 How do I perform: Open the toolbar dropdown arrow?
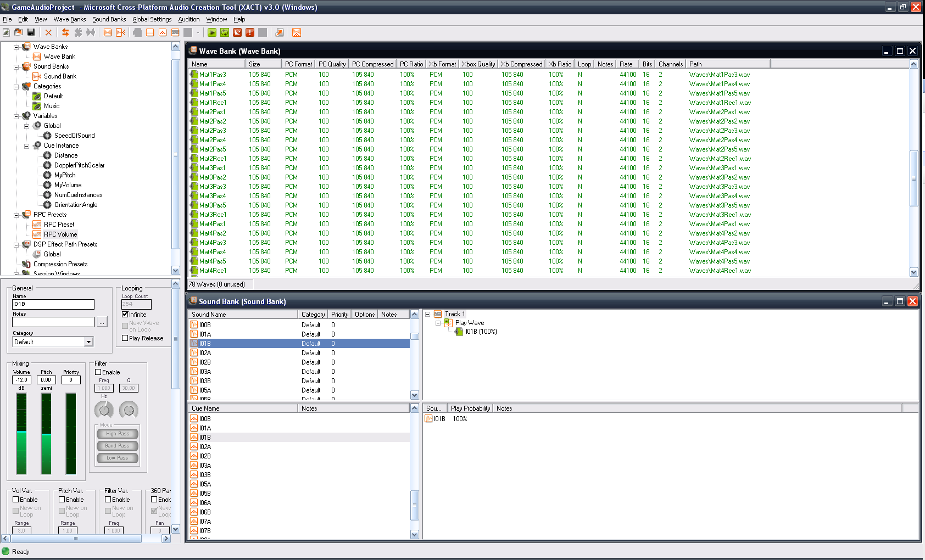(x=198, y=32)
